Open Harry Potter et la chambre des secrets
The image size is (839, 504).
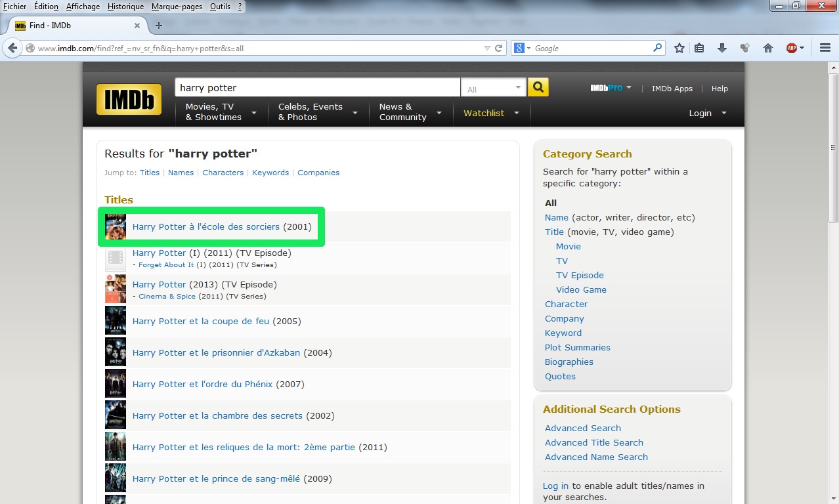(x=217, y=415)
